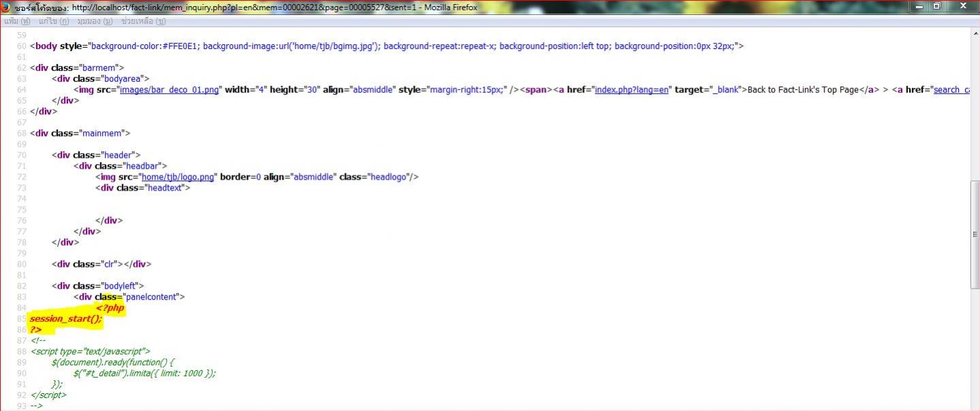Click the <div class="mainmem"> tag
The image size is (980, 411).
(80, 133)
